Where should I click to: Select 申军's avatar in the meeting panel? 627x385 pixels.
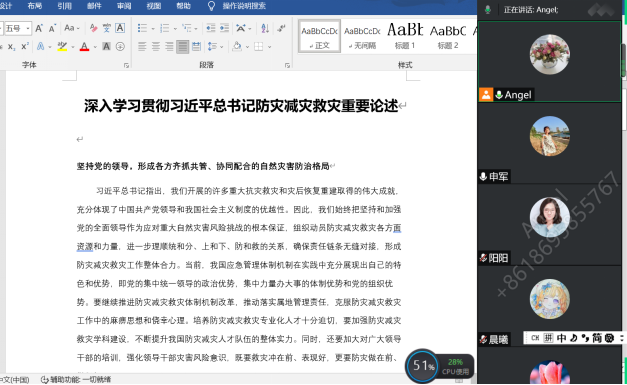(x=549, y=136)
